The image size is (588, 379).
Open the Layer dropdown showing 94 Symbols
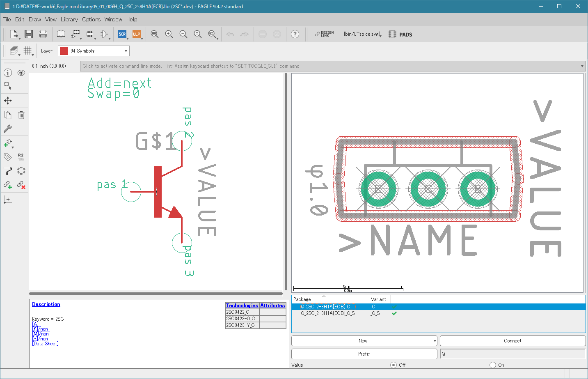(94, 51)
